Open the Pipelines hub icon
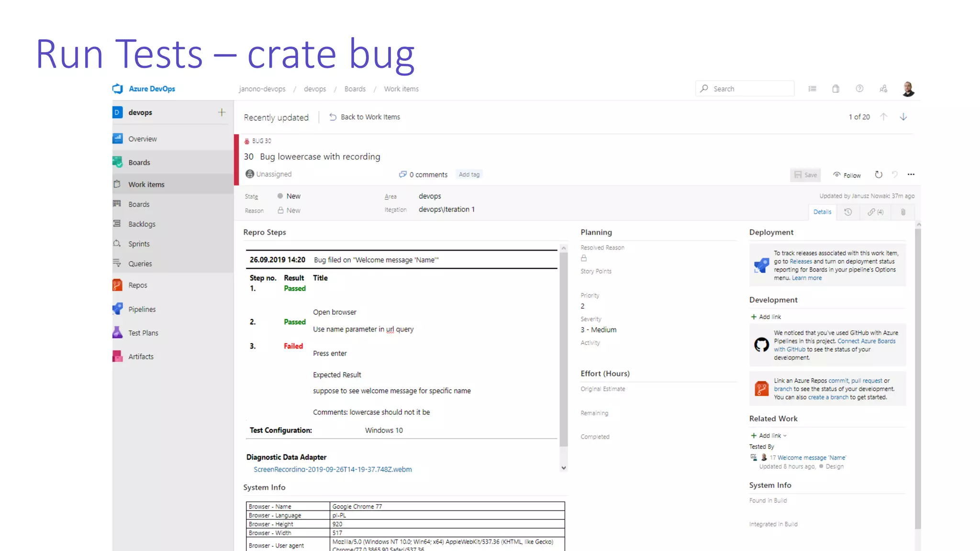Viewport: 980px width, 551px height. [x=118, y=309]
